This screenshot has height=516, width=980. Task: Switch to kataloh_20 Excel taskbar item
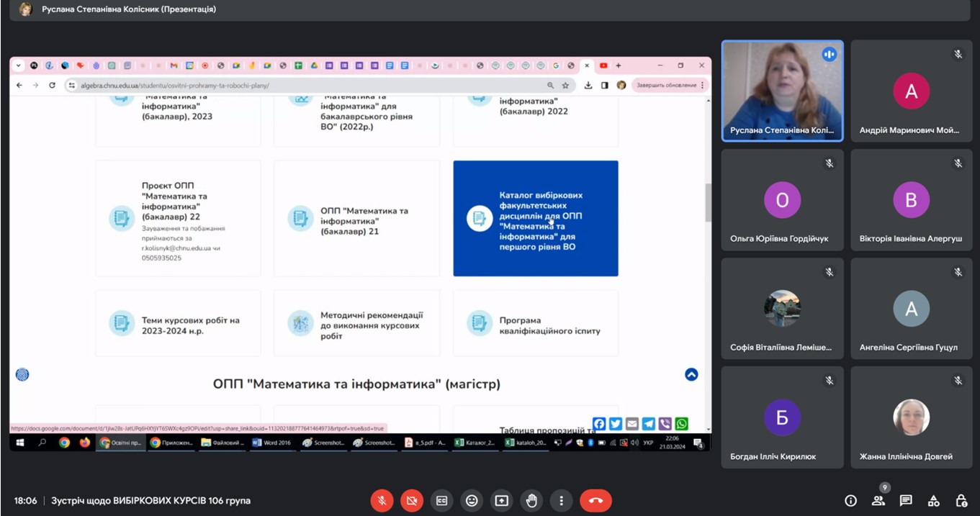pos(526,443)
